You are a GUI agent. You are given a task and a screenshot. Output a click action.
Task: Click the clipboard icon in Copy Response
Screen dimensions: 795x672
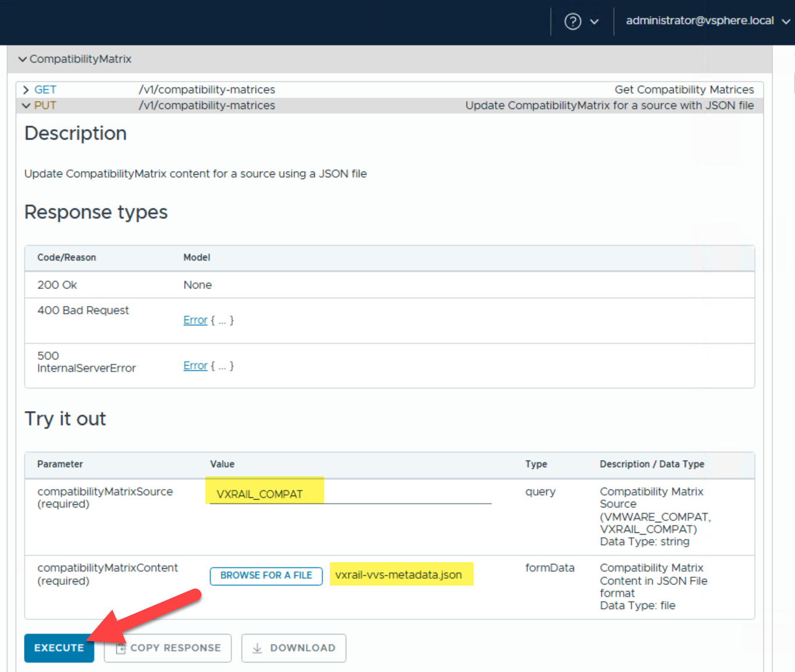click(120, 648)
